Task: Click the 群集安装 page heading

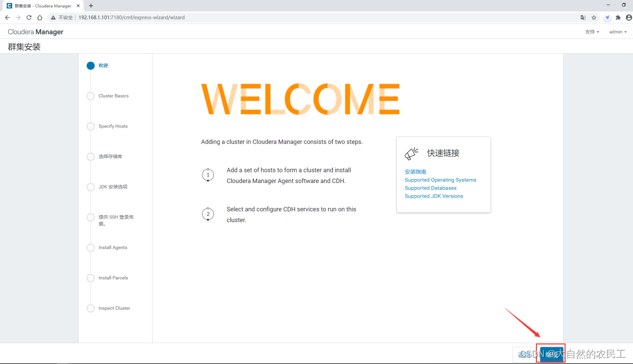Action: (x=24, y=47)
